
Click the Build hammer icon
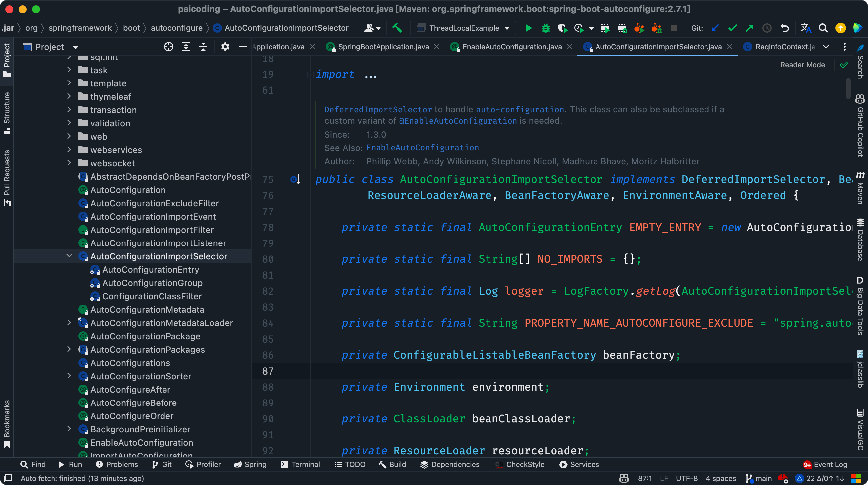point(397,28)
